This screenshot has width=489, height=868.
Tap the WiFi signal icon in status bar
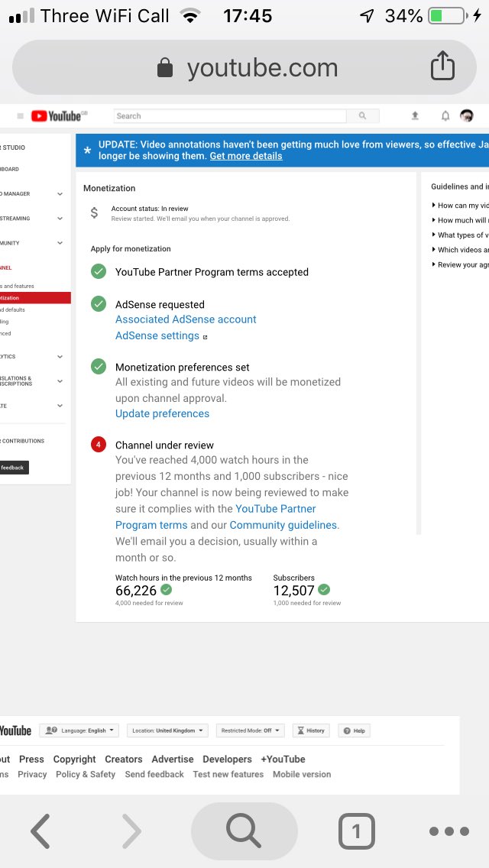pos(190,16)
